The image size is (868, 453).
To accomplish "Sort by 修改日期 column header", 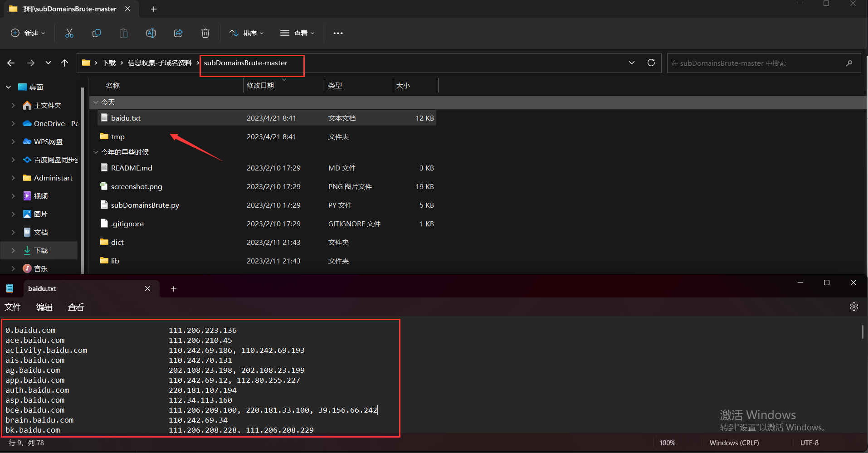I will coord(260,85).
